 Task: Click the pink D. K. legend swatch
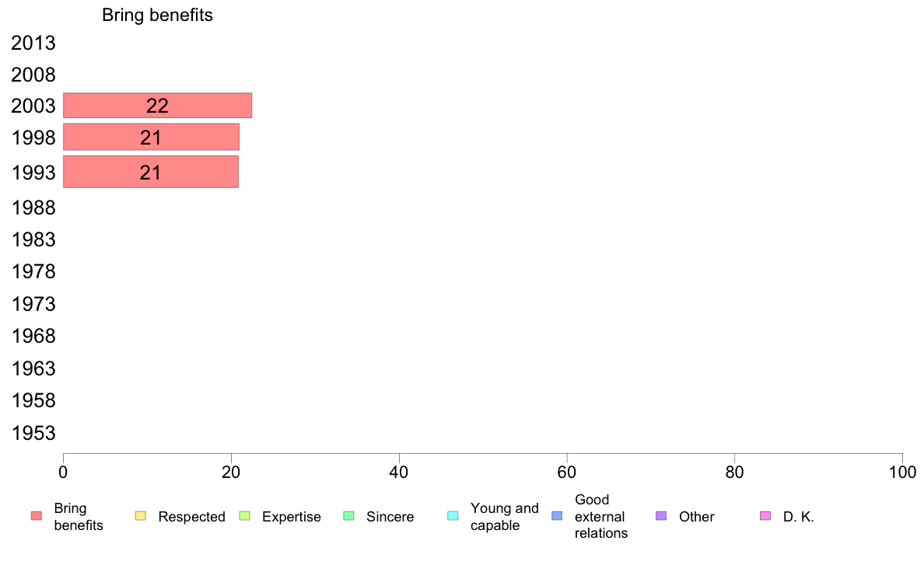coord(765,516)
